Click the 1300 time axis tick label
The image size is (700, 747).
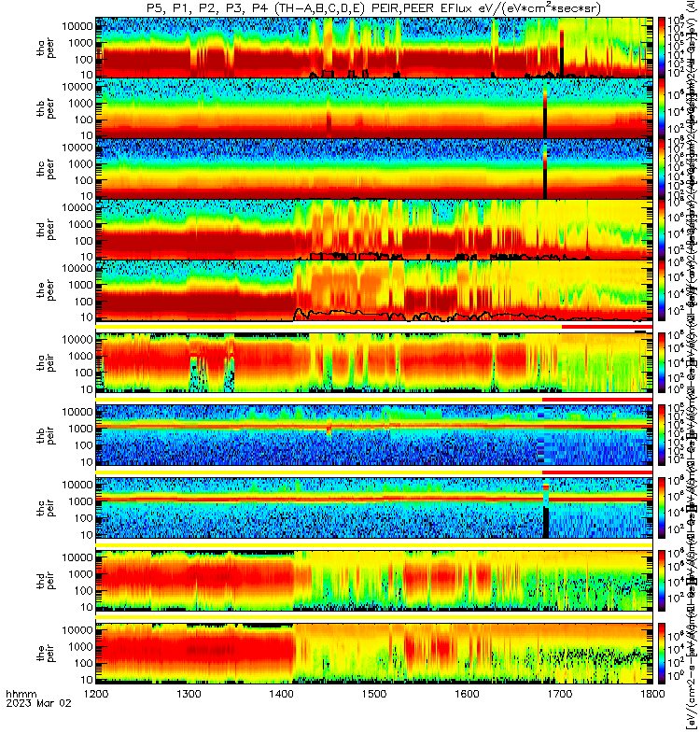click(x=189, y=694)
